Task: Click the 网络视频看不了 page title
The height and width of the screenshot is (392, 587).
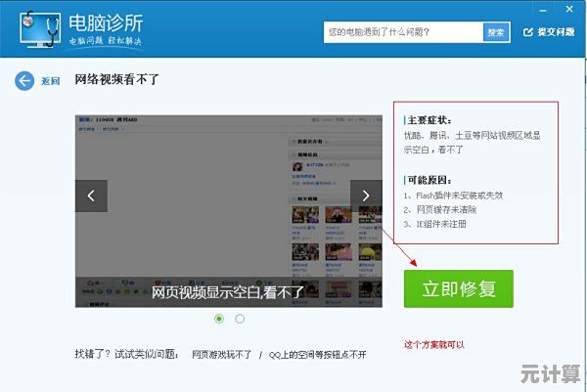Action: coord(116,79)
